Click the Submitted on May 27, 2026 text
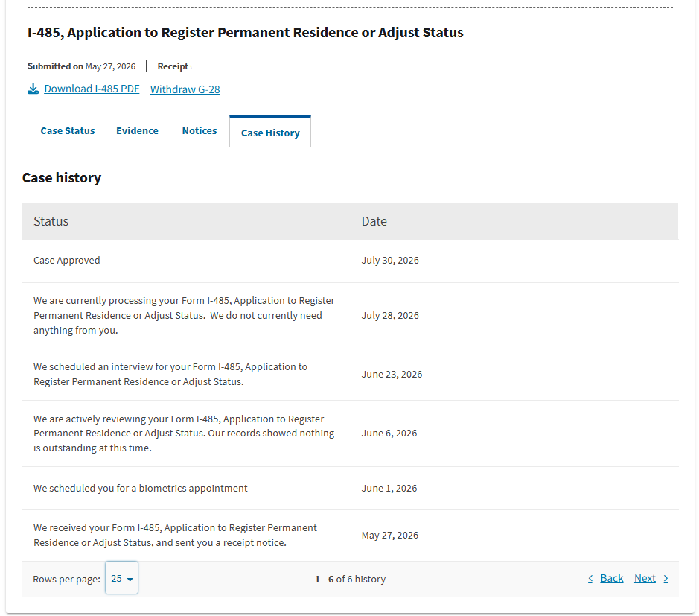Screen dimensions: 699x616 (x=82, y=66)
